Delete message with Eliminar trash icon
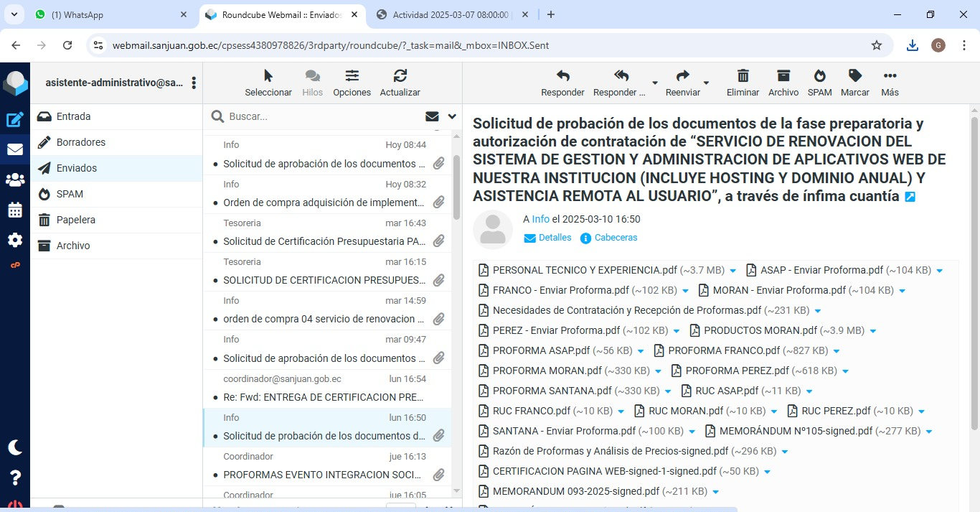 [743, 76]
